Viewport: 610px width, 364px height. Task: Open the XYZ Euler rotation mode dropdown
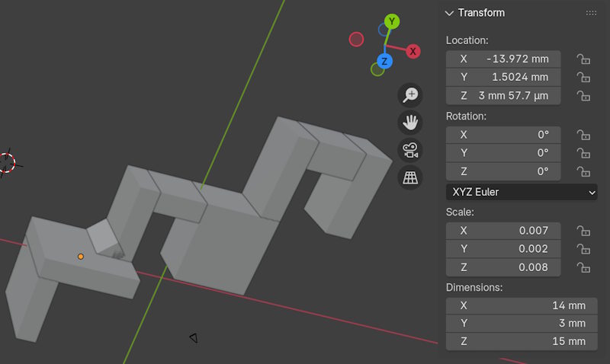coord(522,192)
